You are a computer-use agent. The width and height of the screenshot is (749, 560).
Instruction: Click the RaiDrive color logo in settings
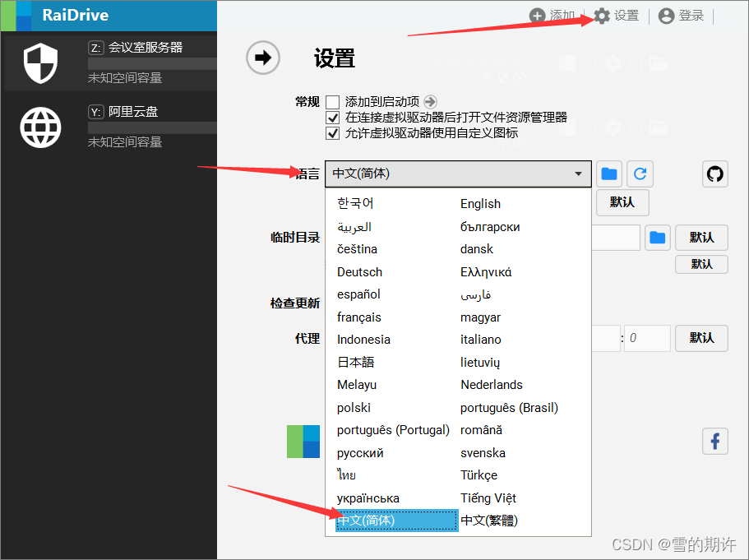click(x=303, y=442)
